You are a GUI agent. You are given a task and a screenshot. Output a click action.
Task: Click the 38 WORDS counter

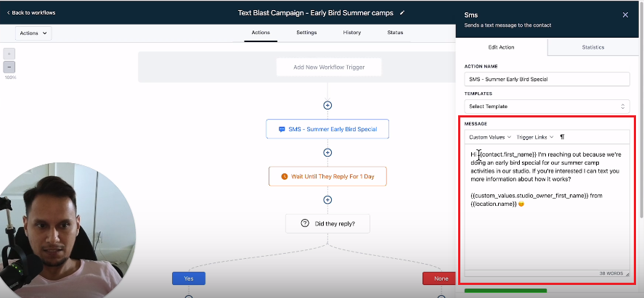611,273
